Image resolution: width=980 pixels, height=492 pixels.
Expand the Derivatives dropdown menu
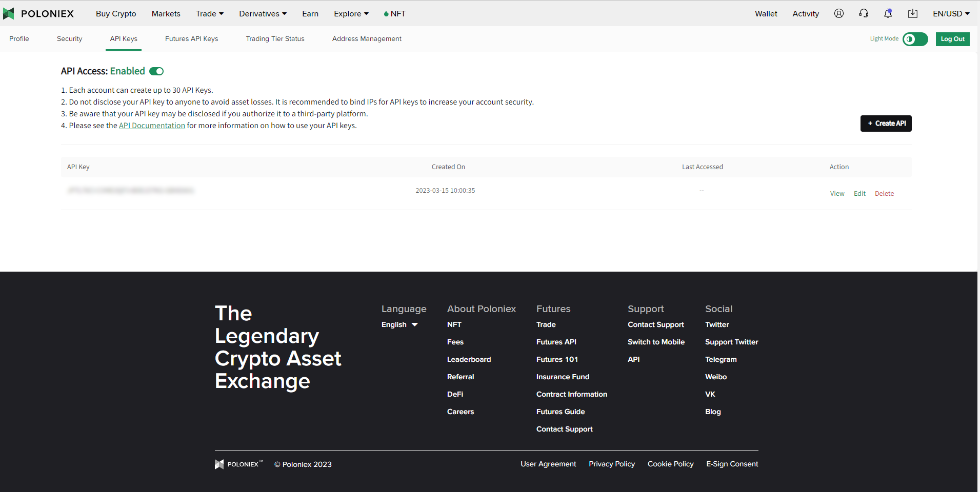pos(263,14)
